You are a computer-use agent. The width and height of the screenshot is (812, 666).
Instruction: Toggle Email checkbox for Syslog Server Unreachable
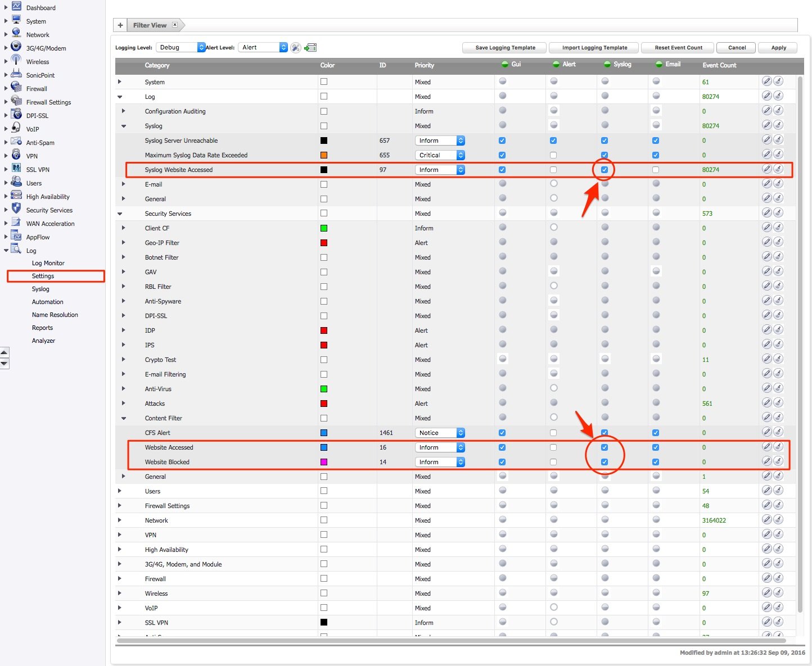656,141
